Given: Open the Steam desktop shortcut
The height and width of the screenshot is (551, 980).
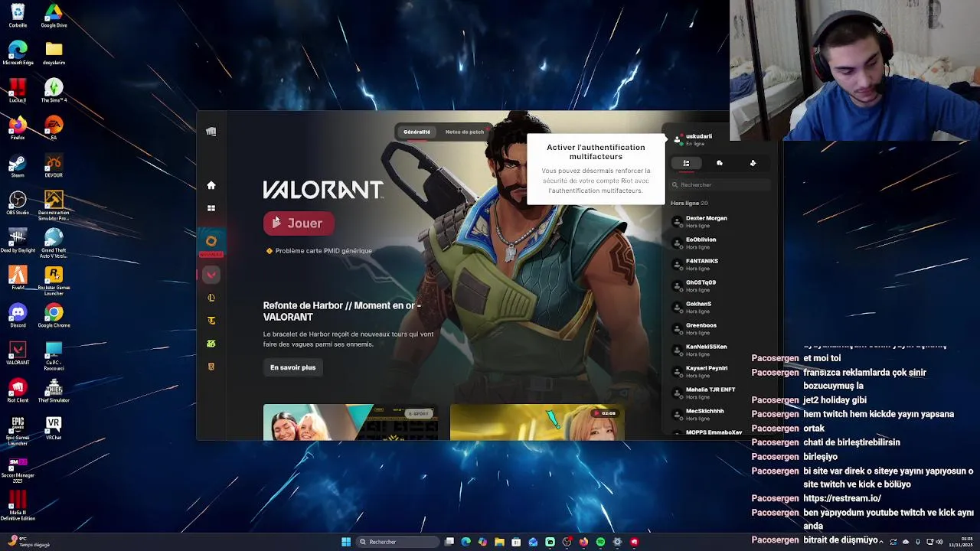Looking at the screenshot, I should 18,165.
